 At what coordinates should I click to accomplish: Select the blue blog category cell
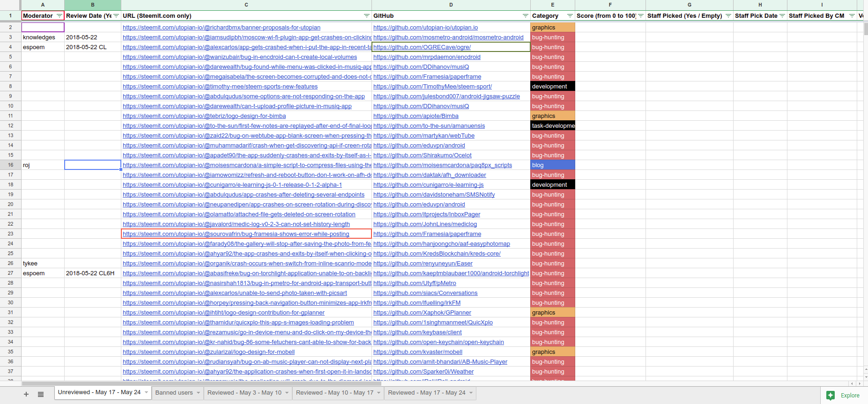coord(552,165)
